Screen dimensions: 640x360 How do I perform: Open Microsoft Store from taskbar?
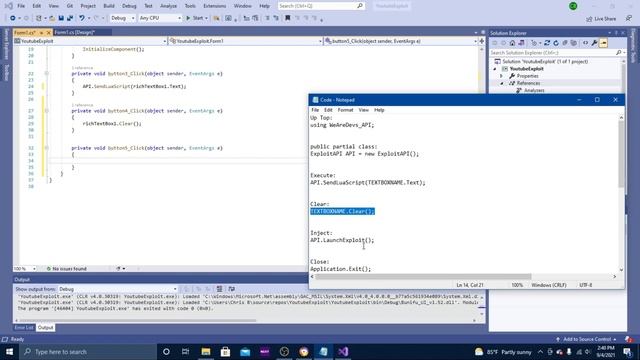pyautogui.click(x=225, y=351)
